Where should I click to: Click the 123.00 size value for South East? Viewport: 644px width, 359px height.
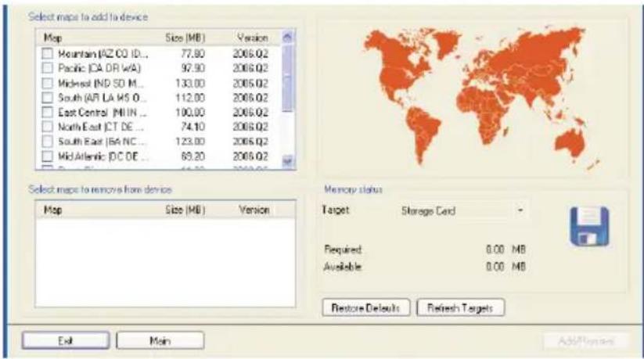click(190, 142)
